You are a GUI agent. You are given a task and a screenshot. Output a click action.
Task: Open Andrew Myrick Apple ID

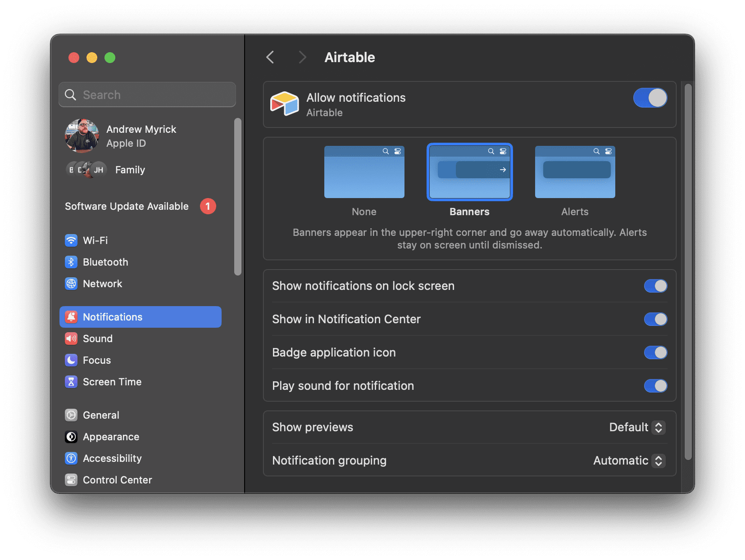141,136
